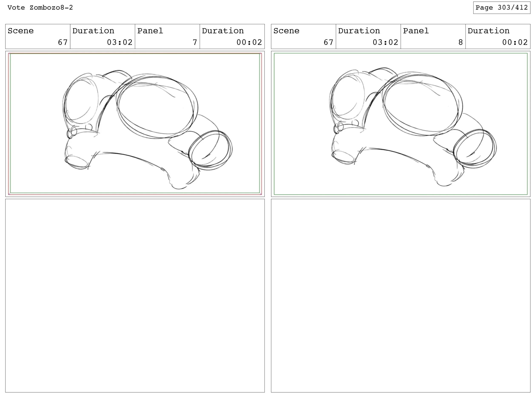The image size is (532, 394).
Task: Click the small right round lens in panel 7
Action: coord(210,150)
